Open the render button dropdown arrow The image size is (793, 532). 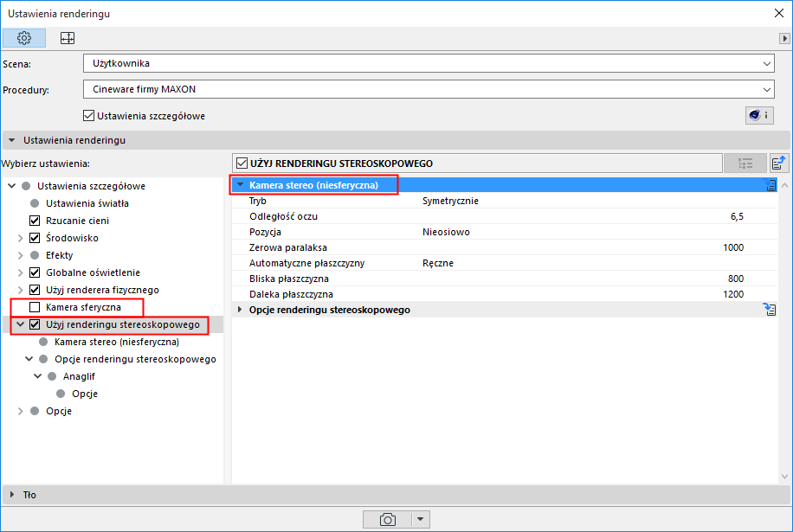[420, 519]
